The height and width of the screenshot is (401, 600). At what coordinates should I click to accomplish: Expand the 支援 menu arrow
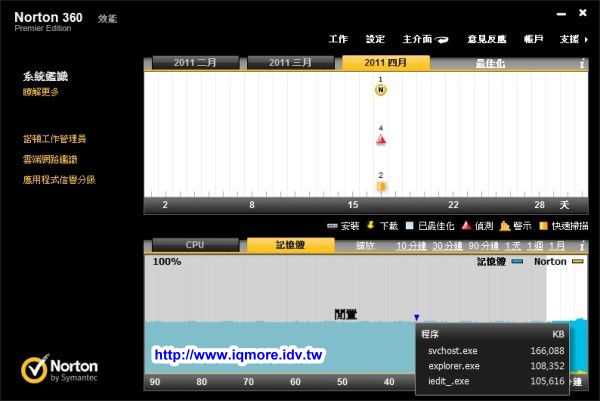586,39
